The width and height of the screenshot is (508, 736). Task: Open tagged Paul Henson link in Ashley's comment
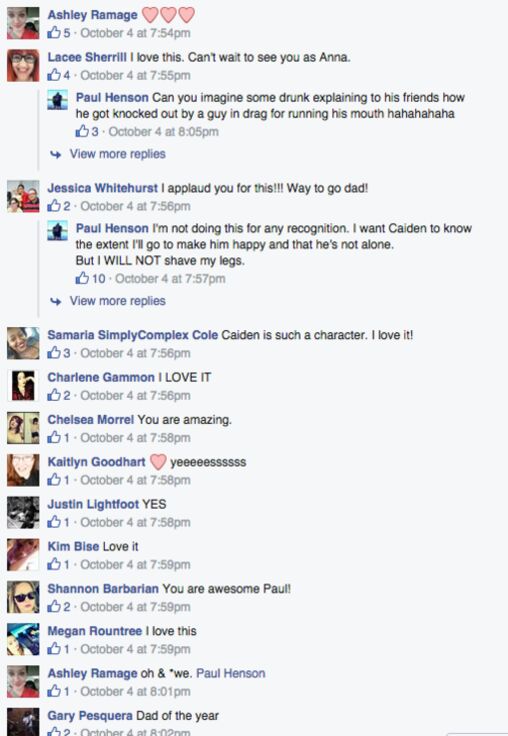(x=231, y=673)
